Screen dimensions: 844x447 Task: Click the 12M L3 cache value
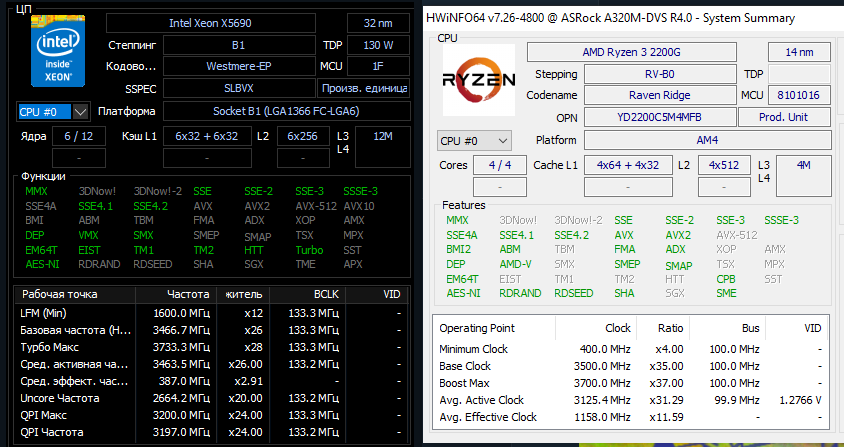pyautogui.click(x=383, y=147)
